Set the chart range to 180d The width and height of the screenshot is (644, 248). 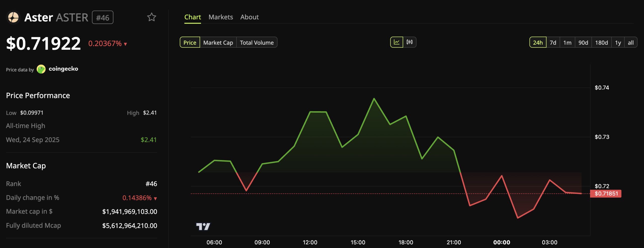pyautogui.click(x=601, y=42)
